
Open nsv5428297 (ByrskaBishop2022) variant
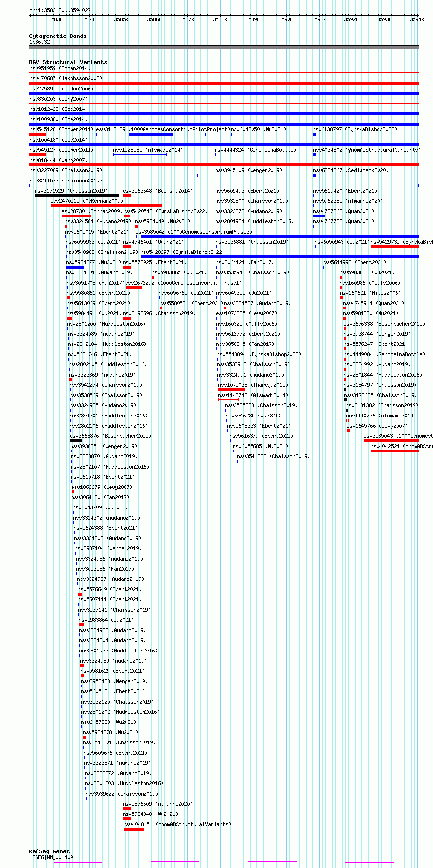pyautogui.click(x=183, y=252)
